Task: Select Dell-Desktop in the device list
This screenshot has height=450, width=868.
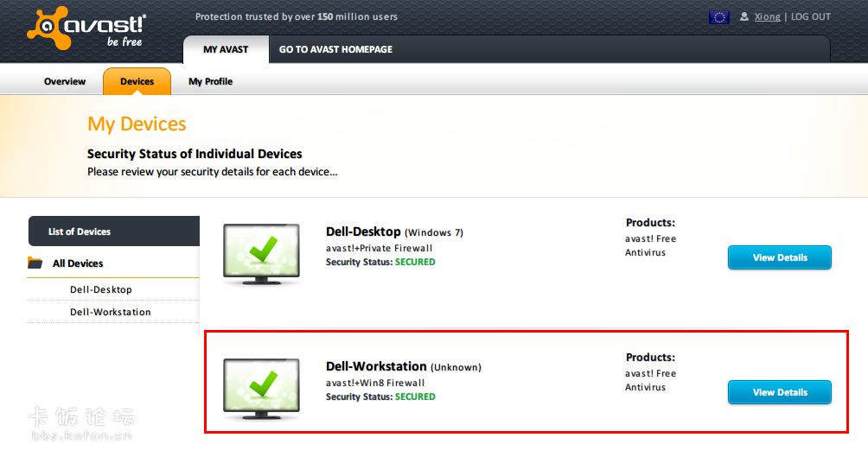Action: coord(101,289)
